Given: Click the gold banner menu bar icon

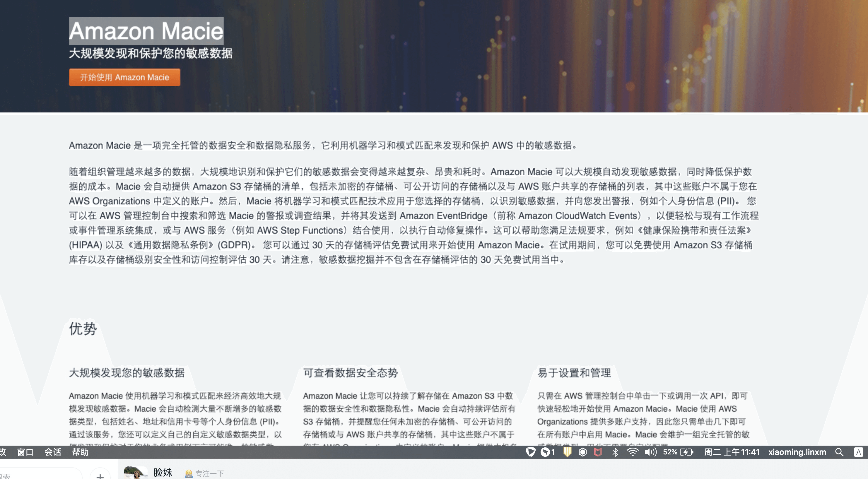Looking at the screenshot, I should tap(568, 452).
